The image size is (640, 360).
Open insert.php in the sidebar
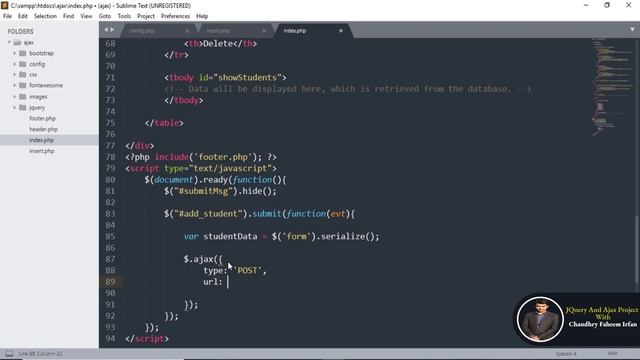42,151
